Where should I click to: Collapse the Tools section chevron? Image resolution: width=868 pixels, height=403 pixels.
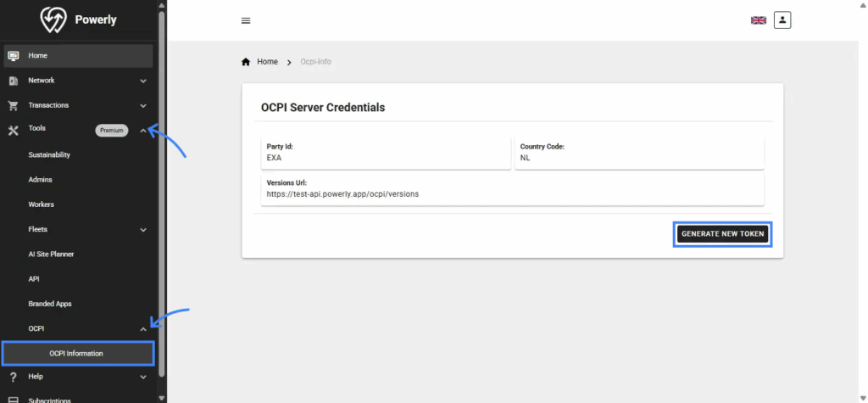tap(143, 131)
